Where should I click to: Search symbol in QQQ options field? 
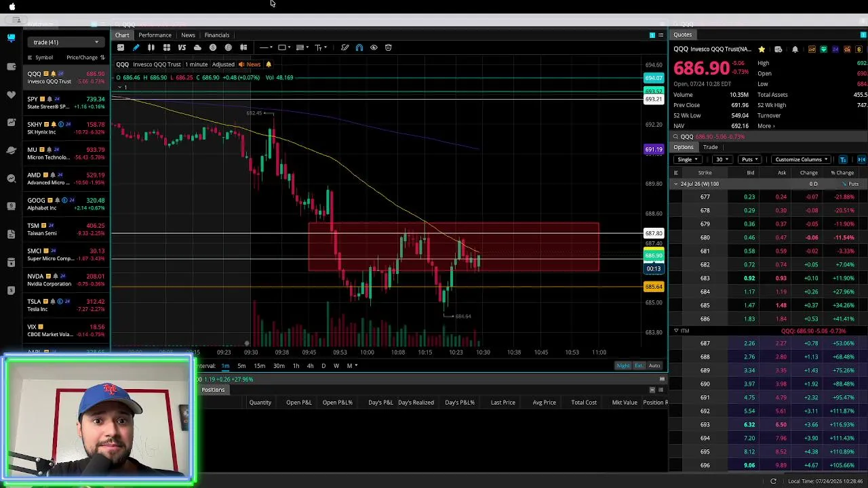768,137
